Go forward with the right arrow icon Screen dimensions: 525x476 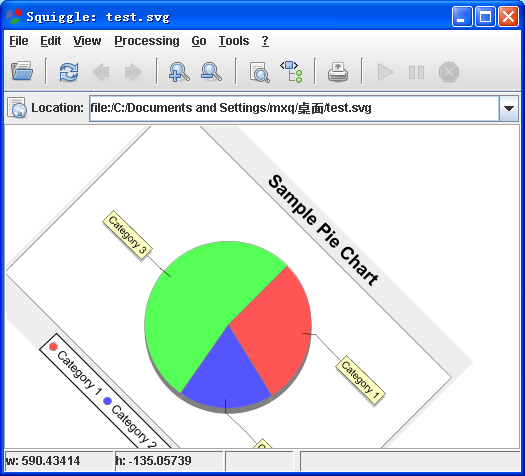(133, 72)
